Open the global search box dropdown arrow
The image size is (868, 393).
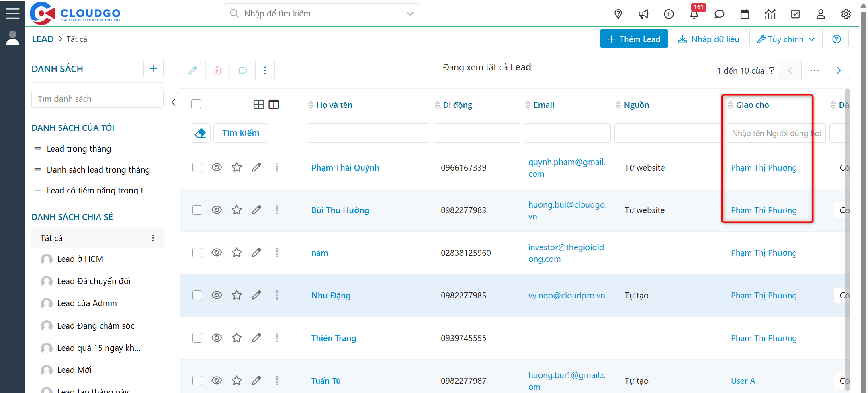tap(410, 14)
